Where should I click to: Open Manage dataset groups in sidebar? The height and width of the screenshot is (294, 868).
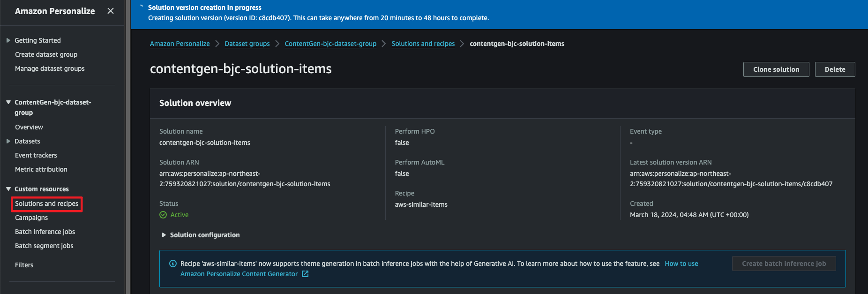pos(50,68)
